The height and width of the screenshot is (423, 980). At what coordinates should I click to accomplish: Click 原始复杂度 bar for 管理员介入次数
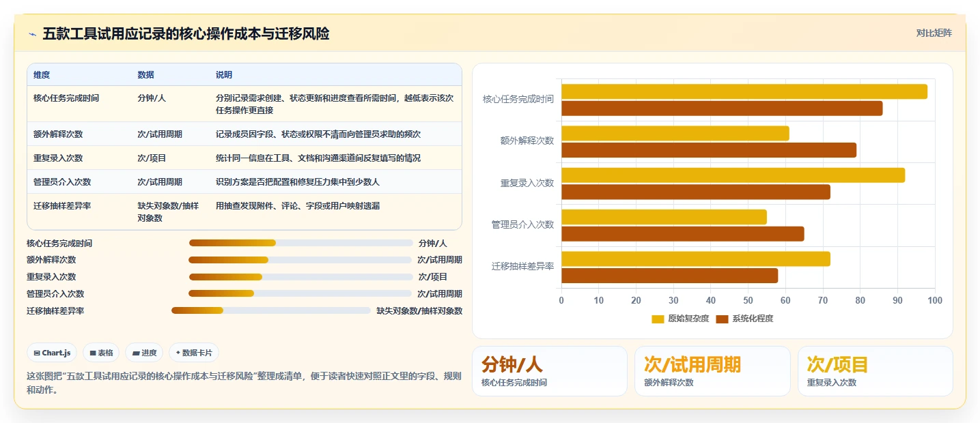[664, 217]
